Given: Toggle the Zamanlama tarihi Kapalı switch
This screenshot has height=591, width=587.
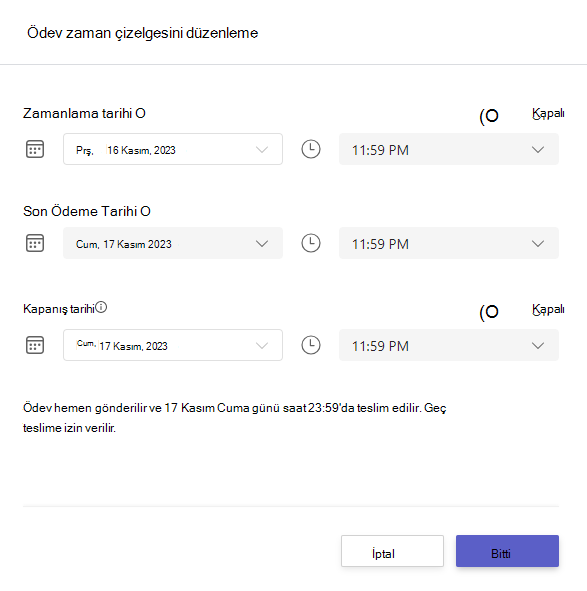Looking at the screenshot, I should coord(489,116).
